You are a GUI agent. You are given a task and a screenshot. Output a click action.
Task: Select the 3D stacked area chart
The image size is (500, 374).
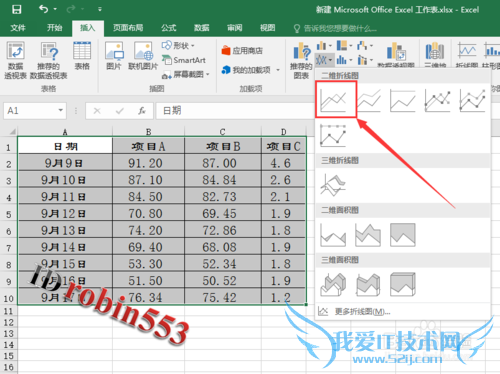point(368,285)
